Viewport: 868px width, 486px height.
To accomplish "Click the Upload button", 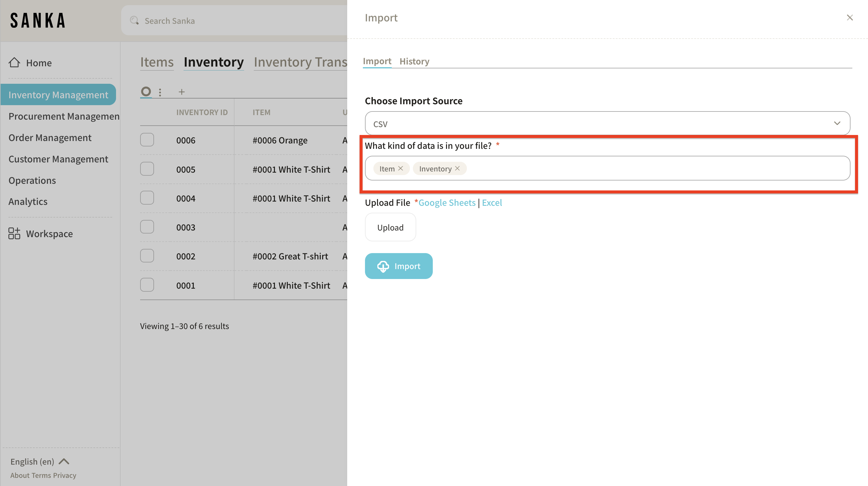I will pyautogui.click(x=390, y=227).
